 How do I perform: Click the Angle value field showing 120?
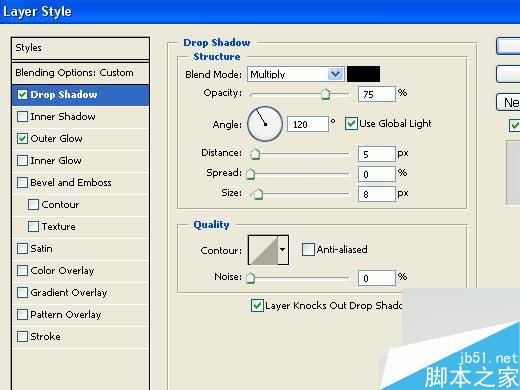pyautogui.click(x=308, y=124)
